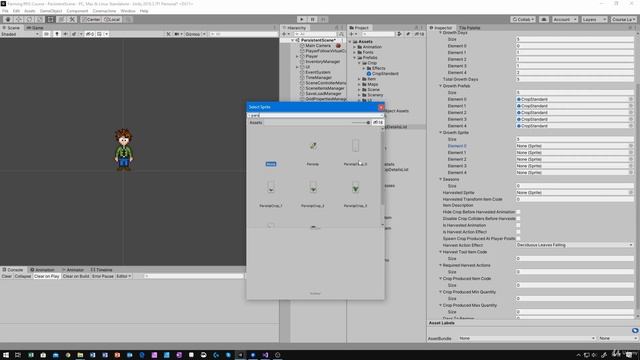This screenshot has height=360, width=640.
Task: Toggle hidden objects count in Scene toolbar
Action: (89, 34)
